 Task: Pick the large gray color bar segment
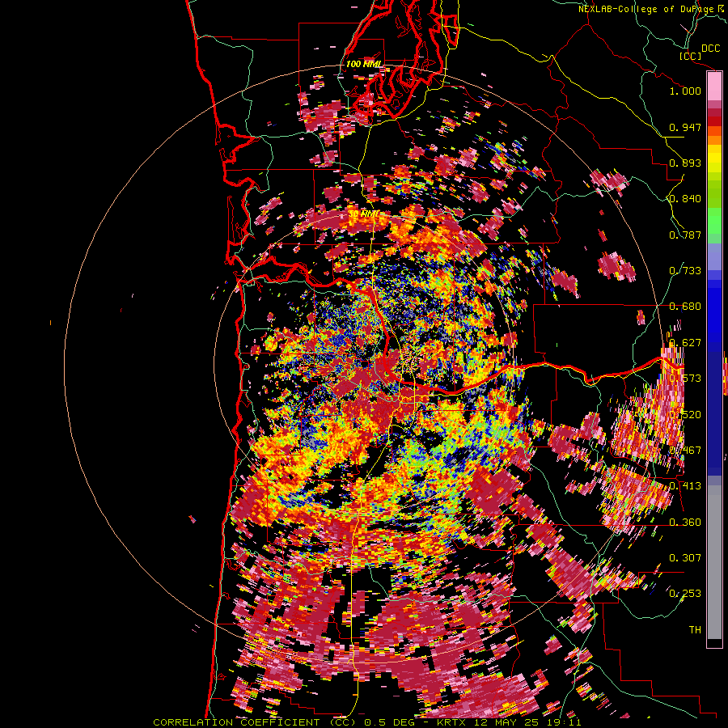714,562
